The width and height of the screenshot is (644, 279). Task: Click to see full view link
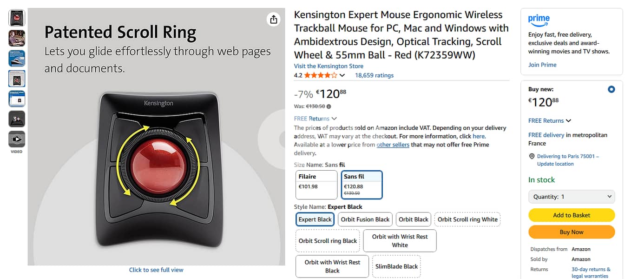pyautogui.click(x=156, y=270)
